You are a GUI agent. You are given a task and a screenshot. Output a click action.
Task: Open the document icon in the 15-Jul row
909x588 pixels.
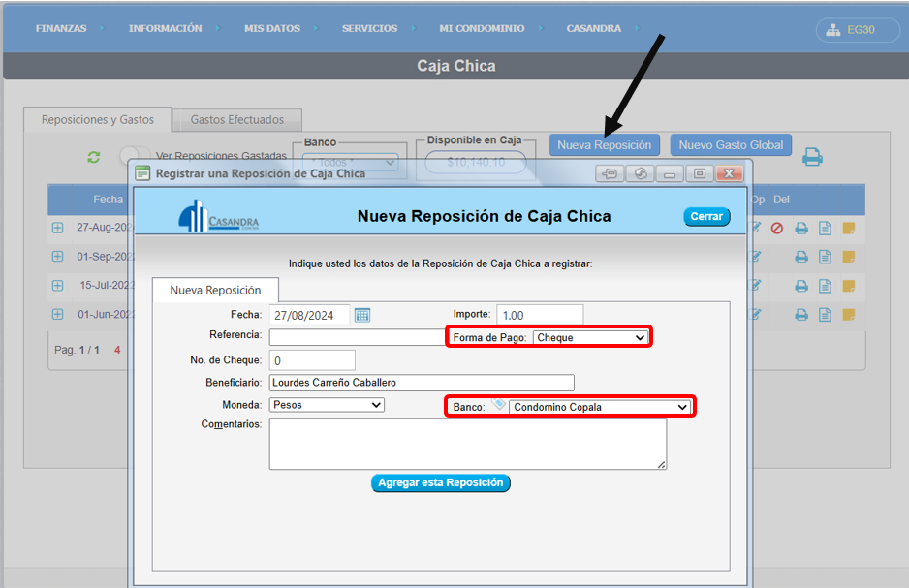(x=825, y=286)
